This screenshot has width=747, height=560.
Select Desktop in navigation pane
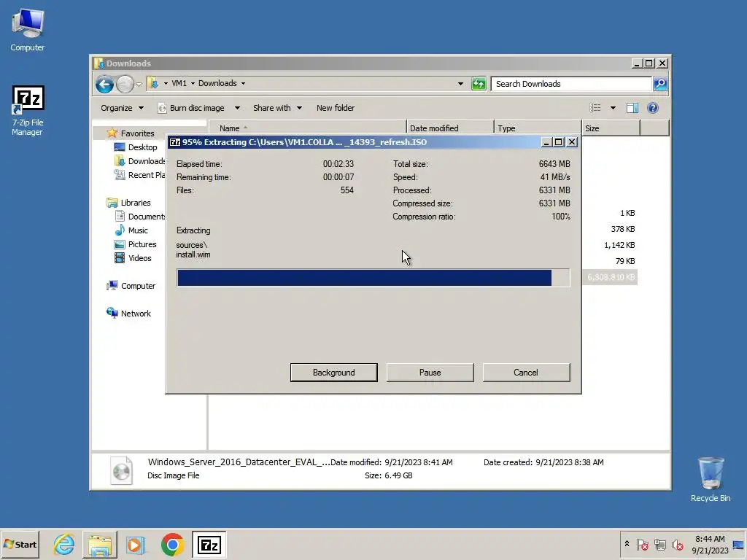click(x=142, y=147)
